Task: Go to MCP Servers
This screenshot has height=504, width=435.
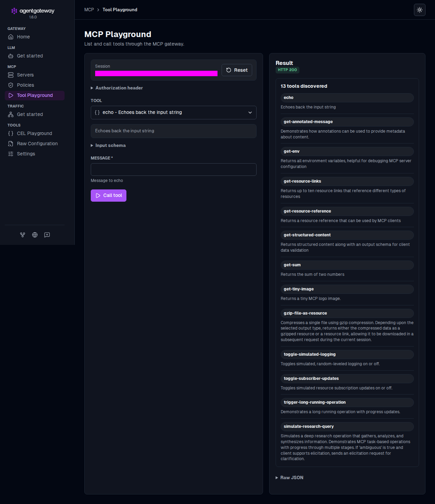Action: [x=35, y=75]
